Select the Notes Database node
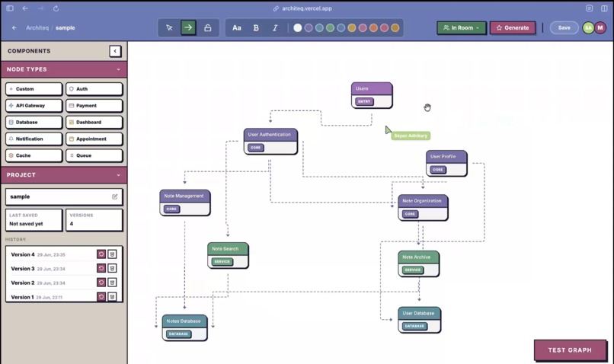Viewport: 614px width, 364px height. tap(185, 327)
